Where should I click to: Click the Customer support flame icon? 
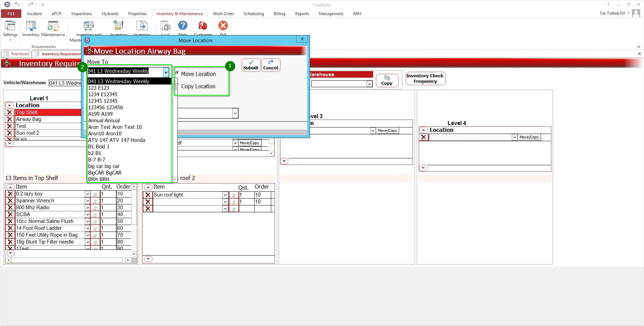203,26
